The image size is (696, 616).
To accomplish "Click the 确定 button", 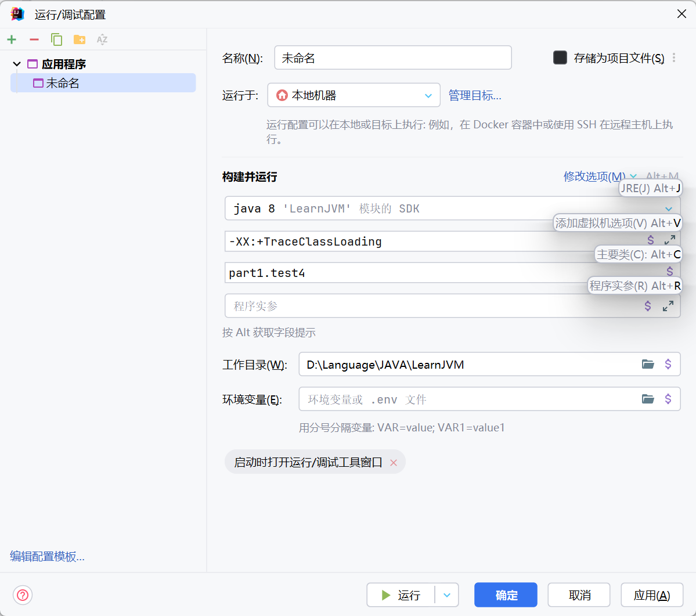I will tap(504, 595).
